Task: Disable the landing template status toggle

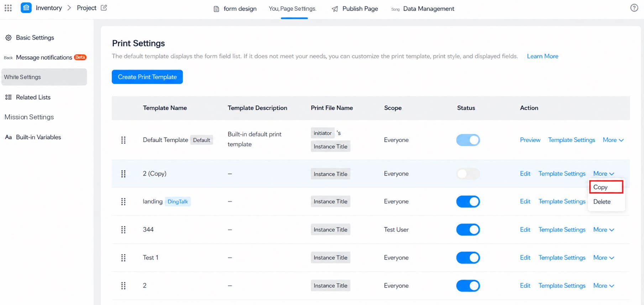Action: [x=468, y=202]
